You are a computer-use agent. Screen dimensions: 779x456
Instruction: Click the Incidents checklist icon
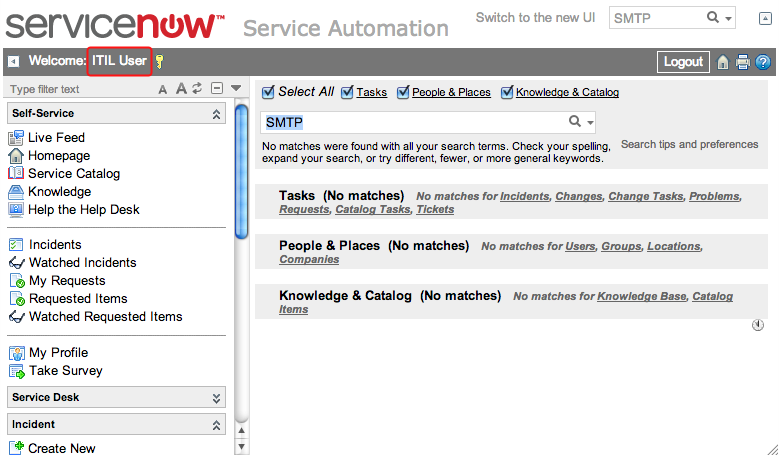pyautogui.click(x=16, y=244)
